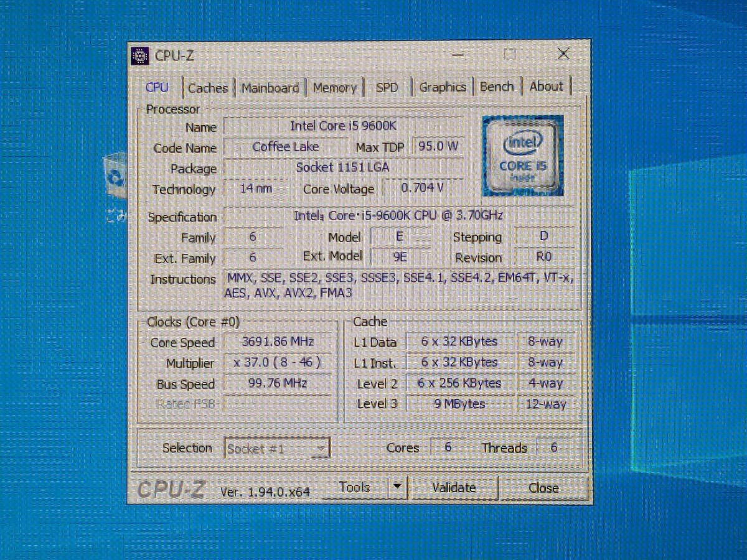Click the Level 3 value 9 MBytes
Viewport: 747px width, 560px height.
pyautogui.click(x=459, y=404)
